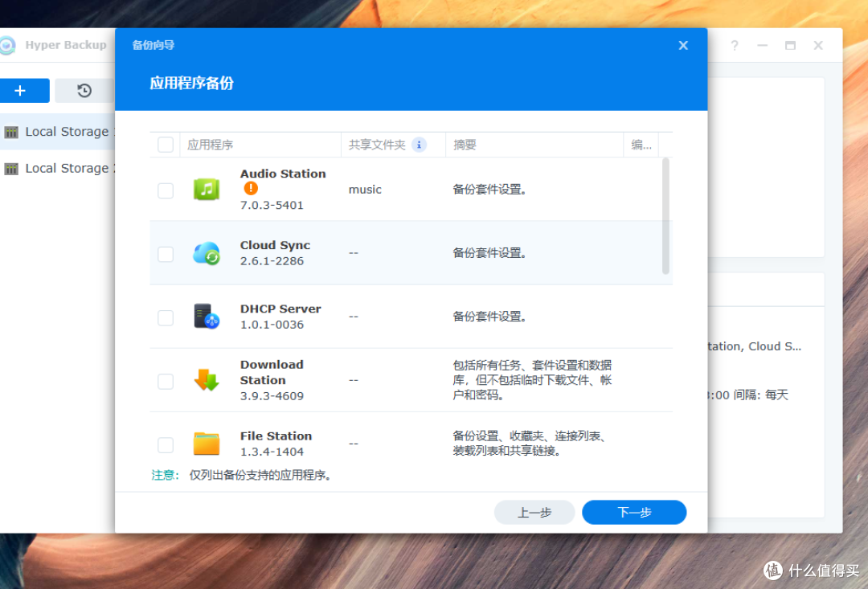Image resolution: width=868 pixels, height=589 pixels.
Task: Click the version 3.9.3-4609 text
Action: pyautogui.click(x=272, y=396)
